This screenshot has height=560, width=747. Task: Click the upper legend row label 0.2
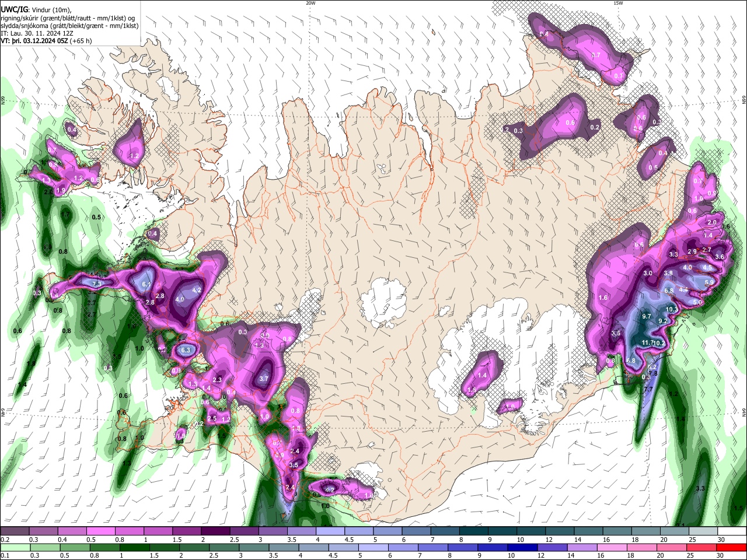[x=5, y=540]
